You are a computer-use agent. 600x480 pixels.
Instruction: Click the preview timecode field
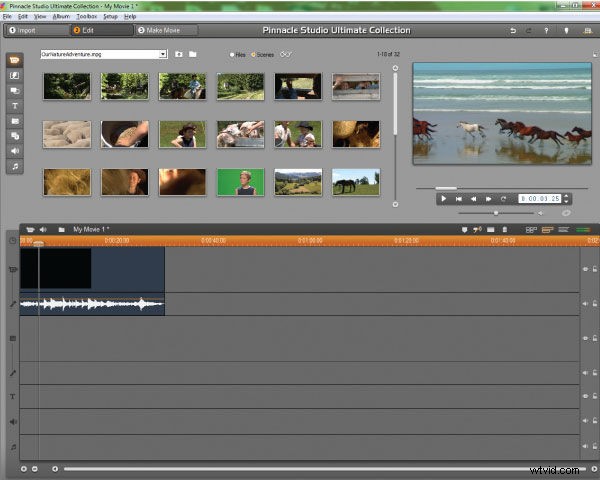pyautogui.click(x=540, y=199)
